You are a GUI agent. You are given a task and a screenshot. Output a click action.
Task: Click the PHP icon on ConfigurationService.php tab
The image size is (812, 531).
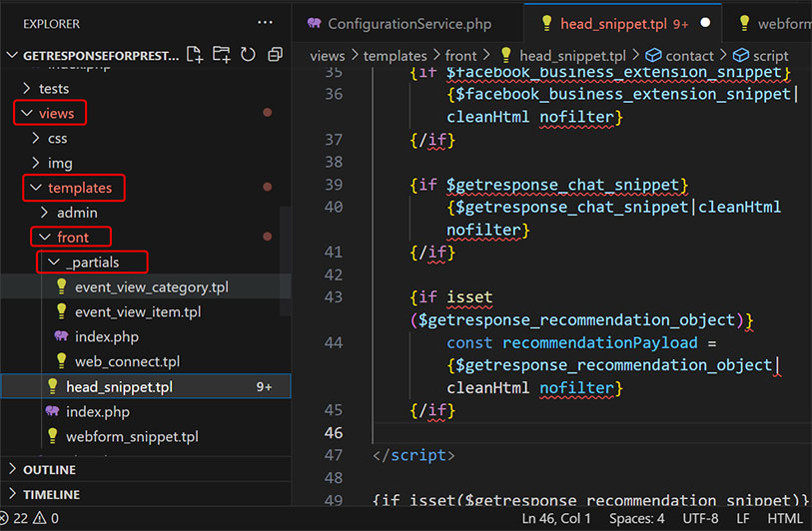314,23
